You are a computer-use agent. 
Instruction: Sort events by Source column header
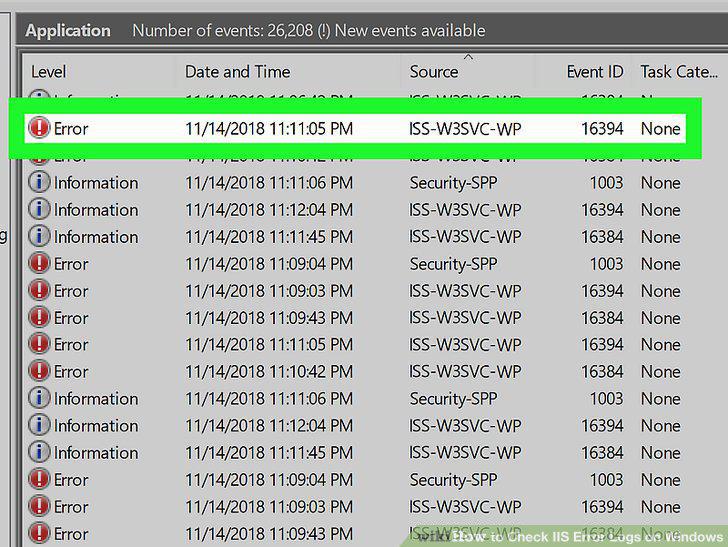[x=434, y=72]
